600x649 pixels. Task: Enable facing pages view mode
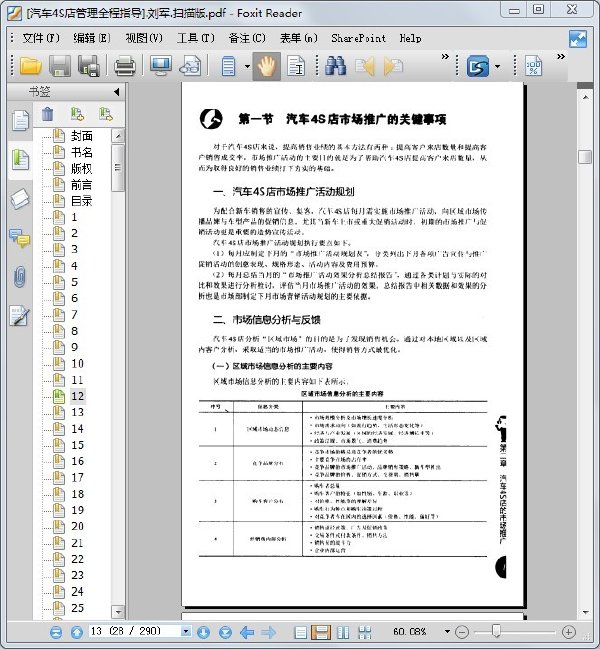pyautogui.click(x=343, y=632)
